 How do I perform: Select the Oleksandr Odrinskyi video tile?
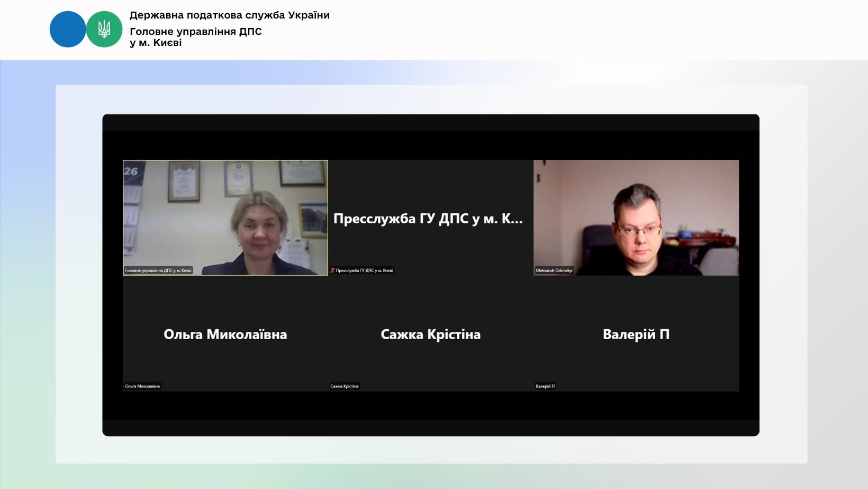click(636, 217)
